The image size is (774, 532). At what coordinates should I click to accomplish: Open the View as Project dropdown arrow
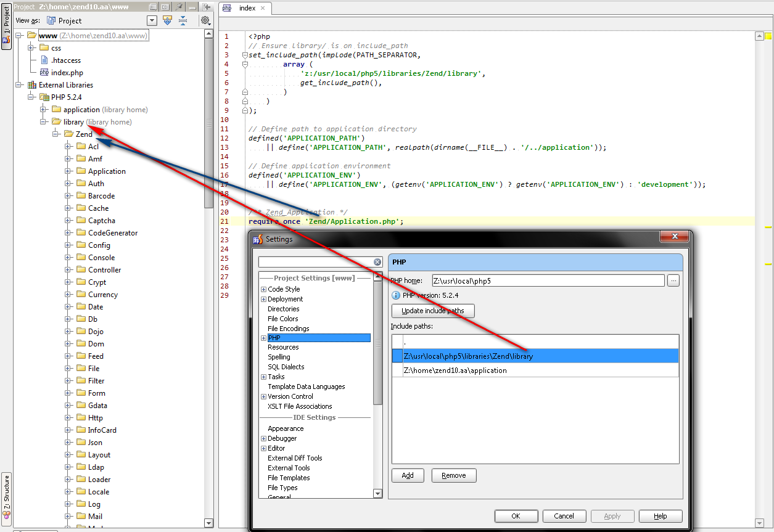(x=152, y=20)
